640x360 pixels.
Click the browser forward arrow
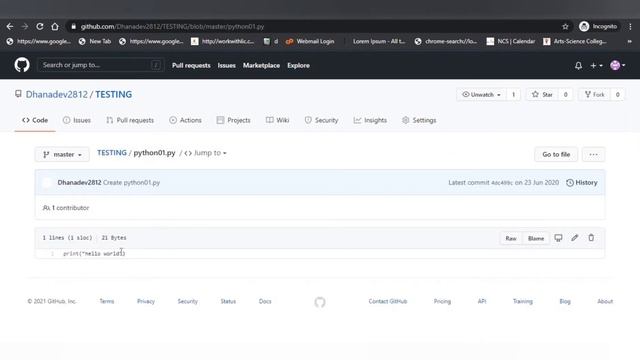tap(25, 27)
